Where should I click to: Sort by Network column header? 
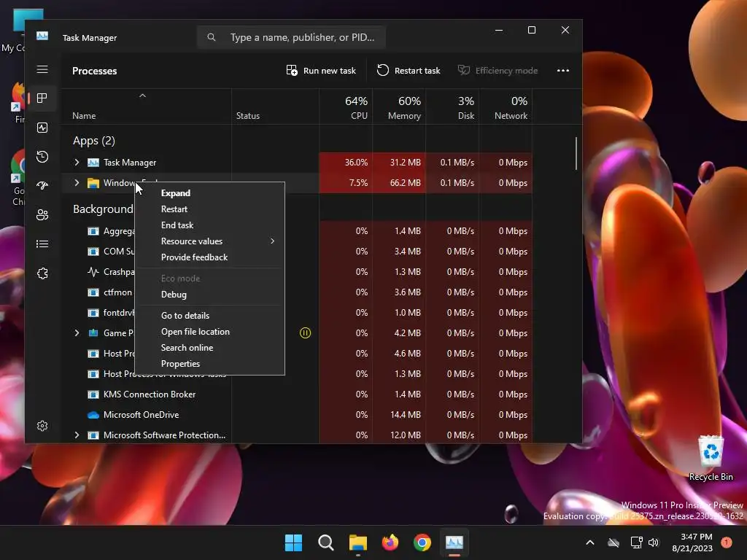click(506, 107)
